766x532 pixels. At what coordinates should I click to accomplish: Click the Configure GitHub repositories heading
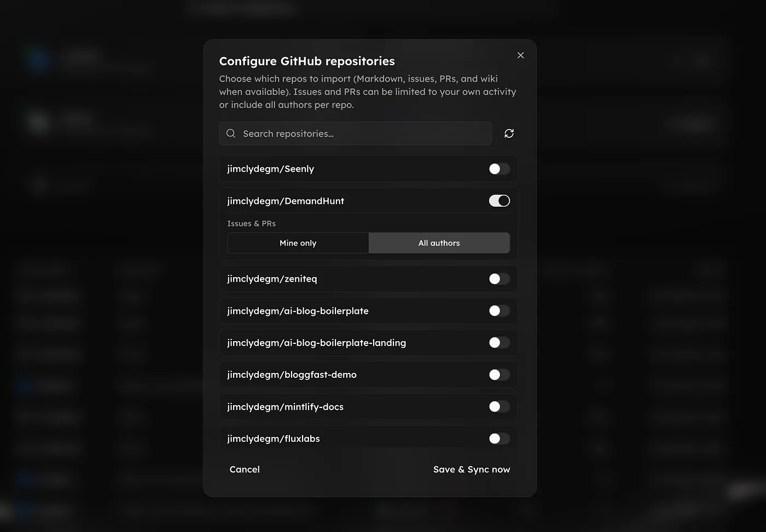coord(307,61)
